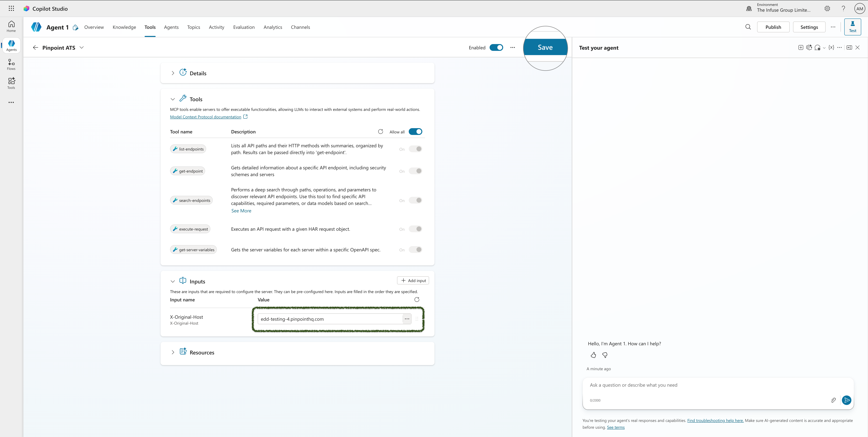
Task: Open Agents in the sidebar
Action: (11, 45)
